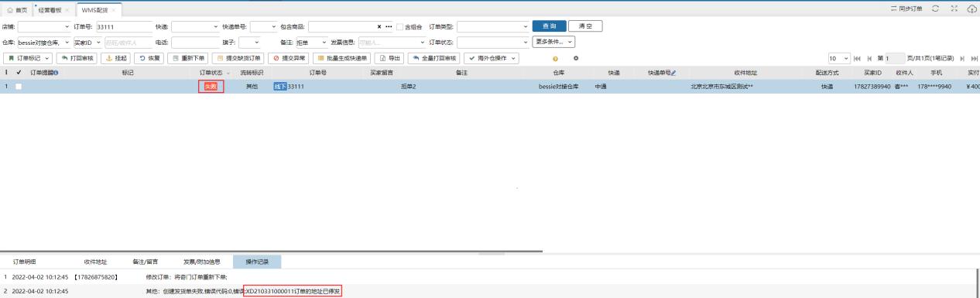Switch to the 操作记录 tab

pyautogui.click(x=257, y=262)
